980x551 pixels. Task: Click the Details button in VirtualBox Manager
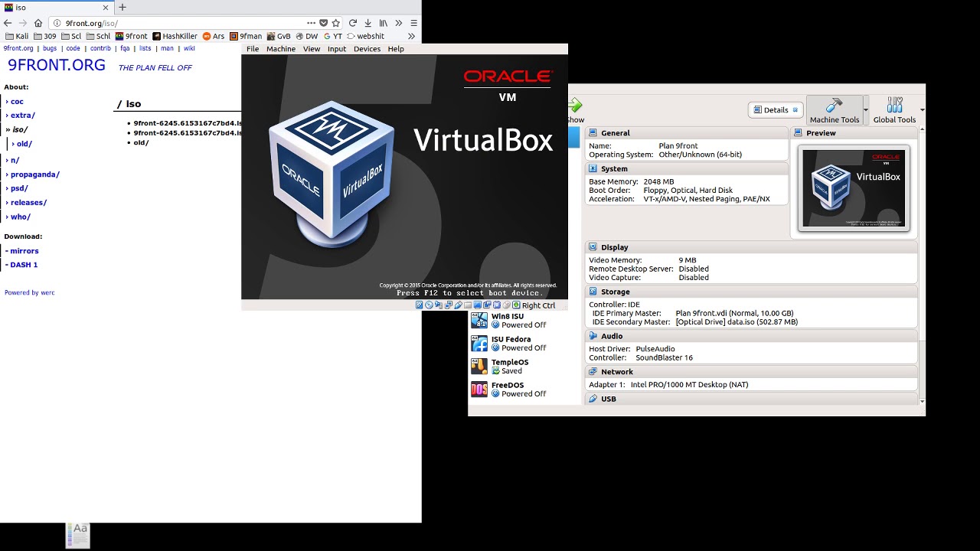(x=776, y=110)
